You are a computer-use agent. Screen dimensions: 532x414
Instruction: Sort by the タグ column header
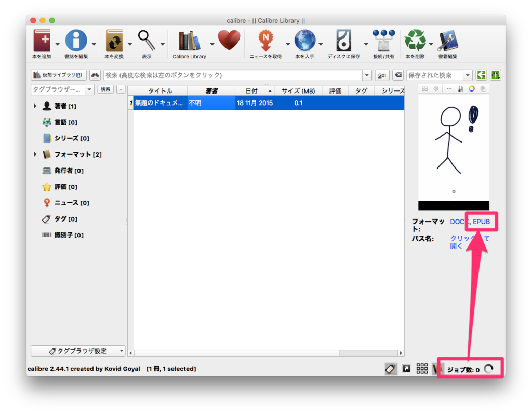tap(361, 91)
